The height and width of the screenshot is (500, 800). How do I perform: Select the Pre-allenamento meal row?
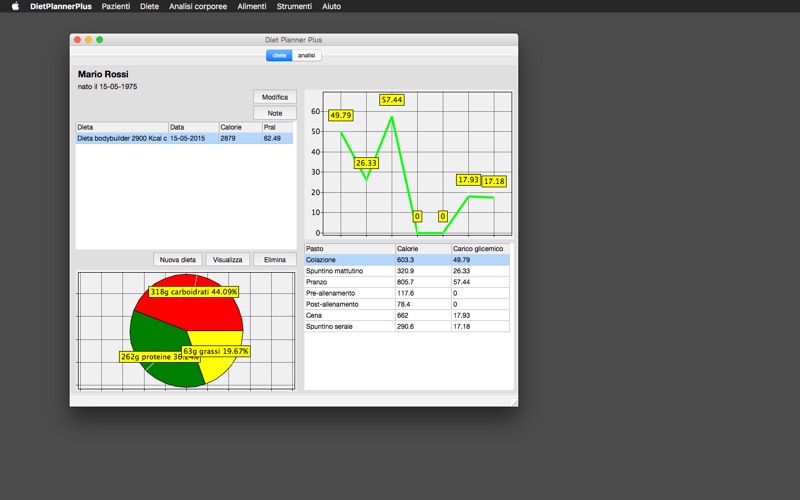407,293
